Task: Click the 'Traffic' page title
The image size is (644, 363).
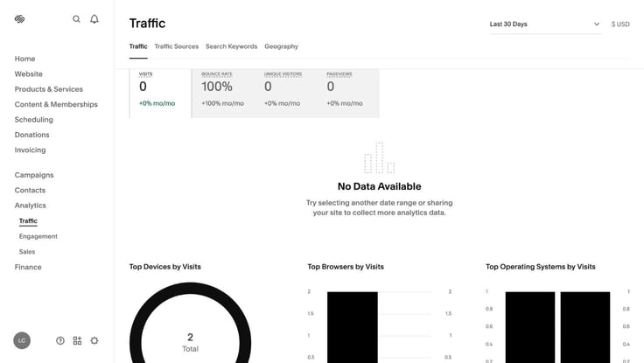Action: [x=147, y=24]
